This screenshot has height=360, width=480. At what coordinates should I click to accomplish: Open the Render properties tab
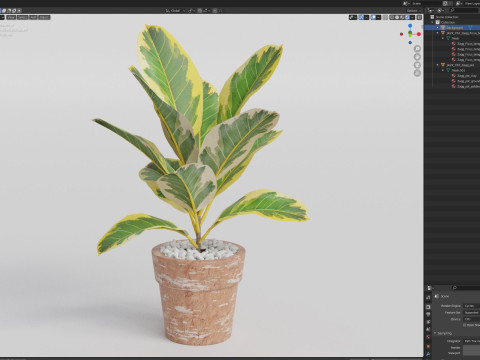(x=428, y=307)
